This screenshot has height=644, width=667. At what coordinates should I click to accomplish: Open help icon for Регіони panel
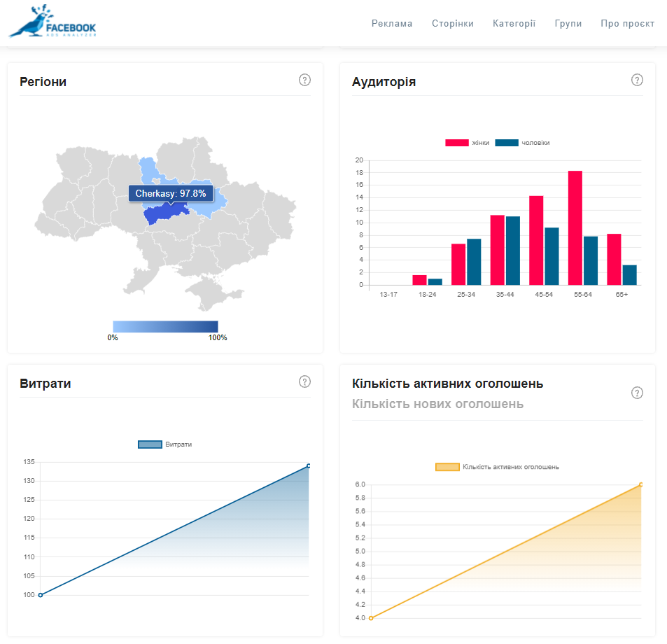point(304,80)
